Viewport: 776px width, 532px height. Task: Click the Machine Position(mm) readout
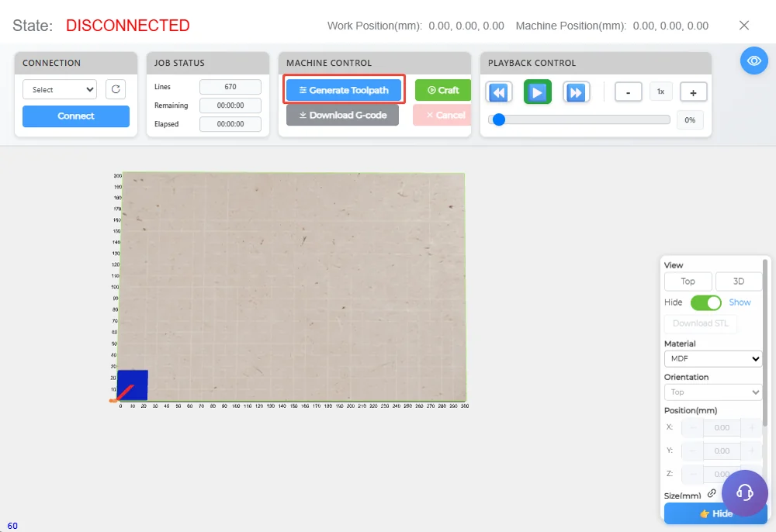(x=612, y=26)
